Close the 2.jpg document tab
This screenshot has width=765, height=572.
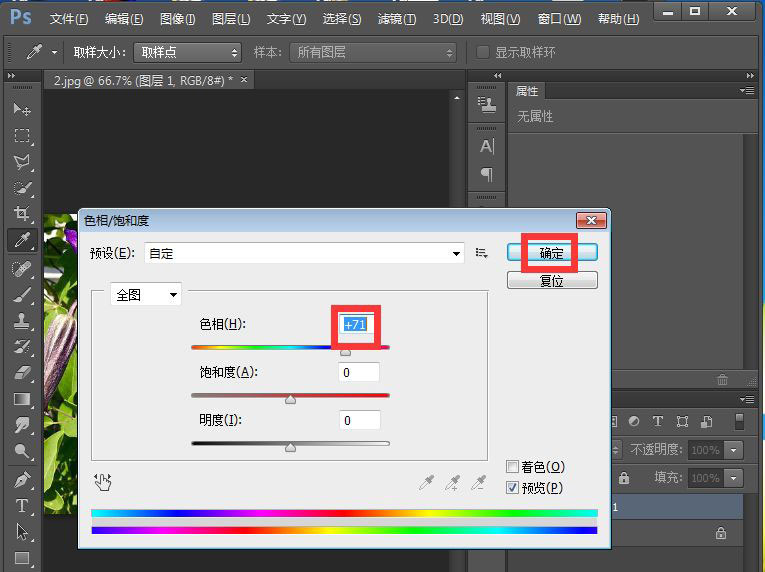point(244,80)
